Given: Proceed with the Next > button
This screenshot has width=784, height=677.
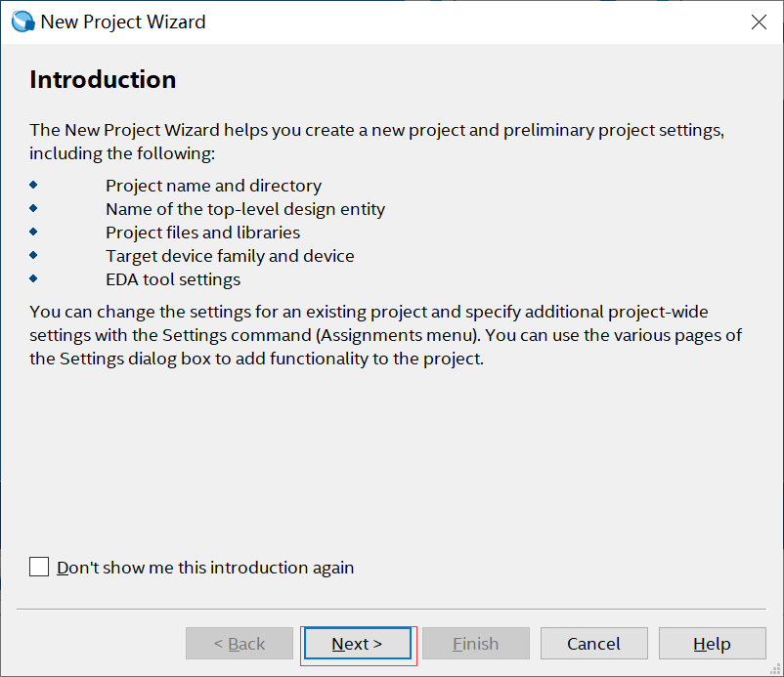Looking at the screenshot, I should [x=357, y=644].
